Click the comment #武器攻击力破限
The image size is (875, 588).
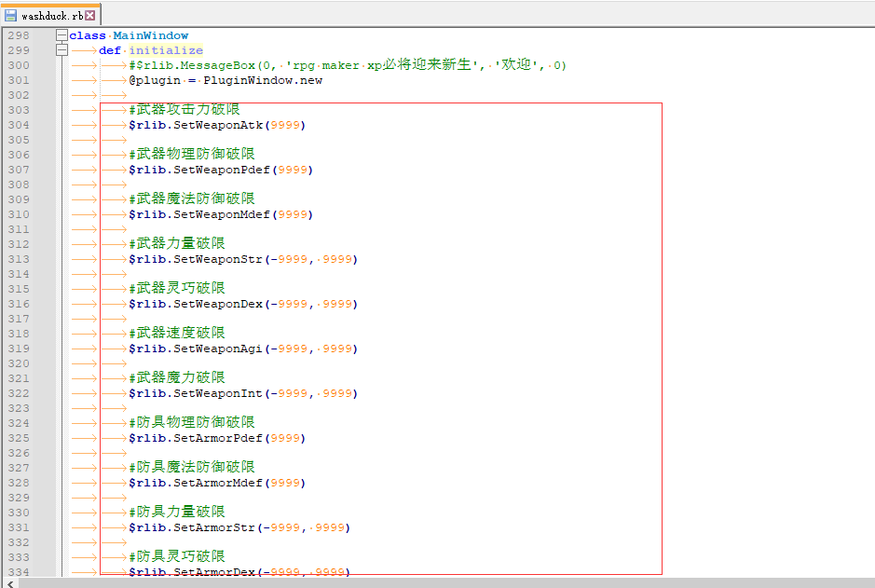[185, 110]
